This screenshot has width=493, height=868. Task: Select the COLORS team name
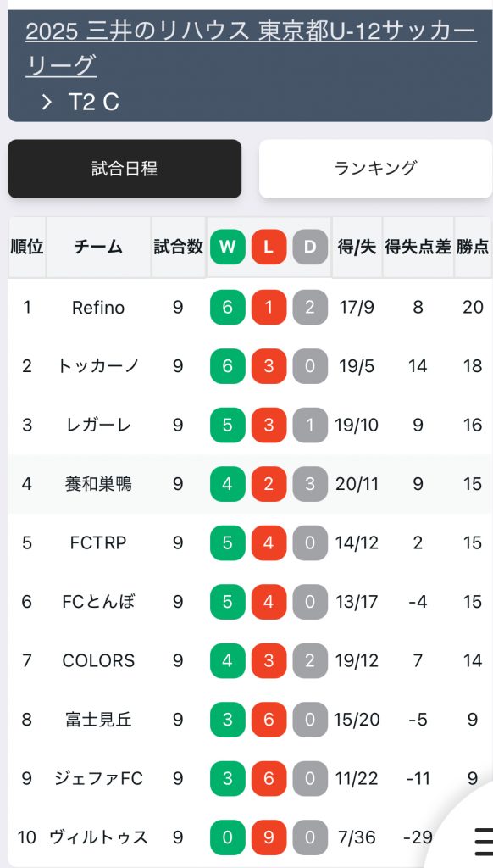point(98,660)
